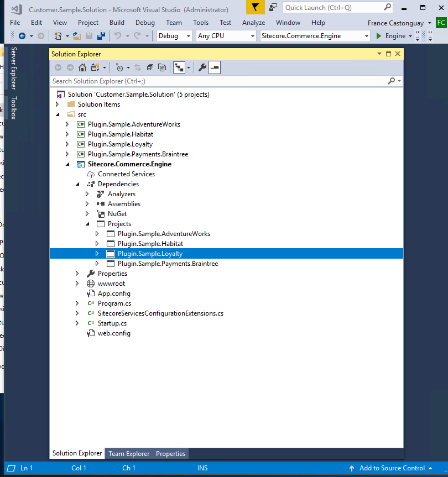Collapse the Projects dependencies node
The height and width of the screenshot is (477, 448).
[x=87, y=224]
